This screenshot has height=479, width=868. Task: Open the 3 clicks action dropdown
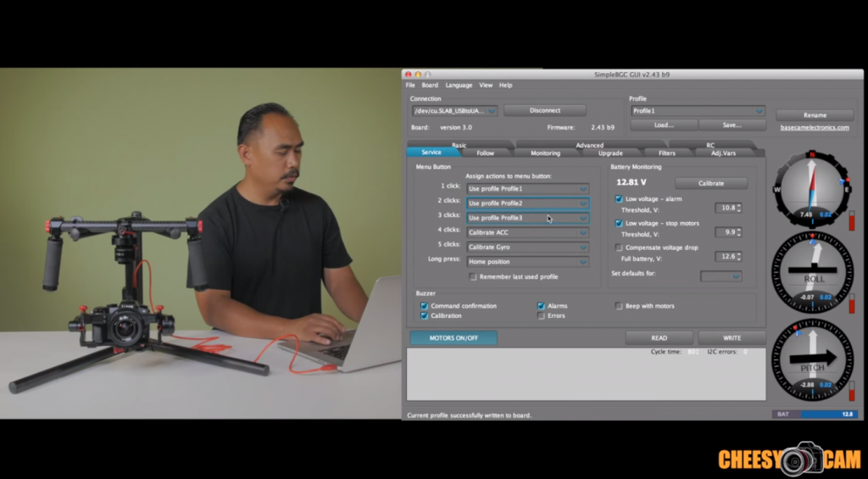coord(527,218)
